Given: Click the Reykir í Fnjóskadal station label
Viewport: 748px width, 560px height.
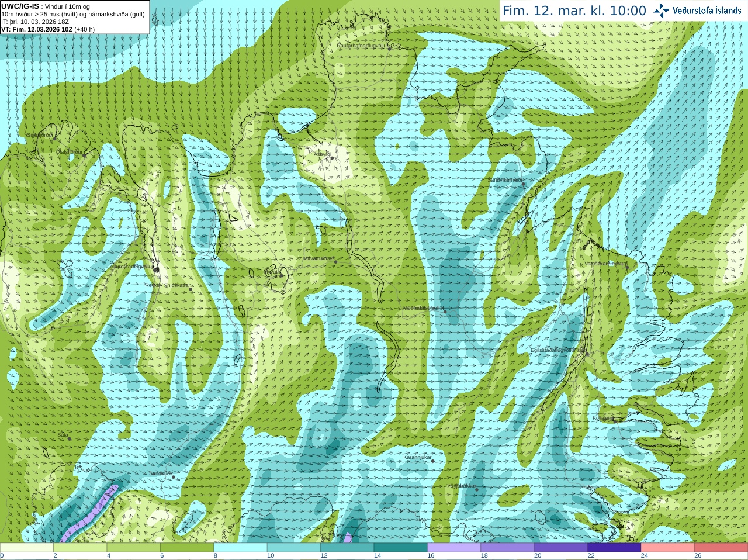Looking at the screenshot, I should click(x=167, y=286).
